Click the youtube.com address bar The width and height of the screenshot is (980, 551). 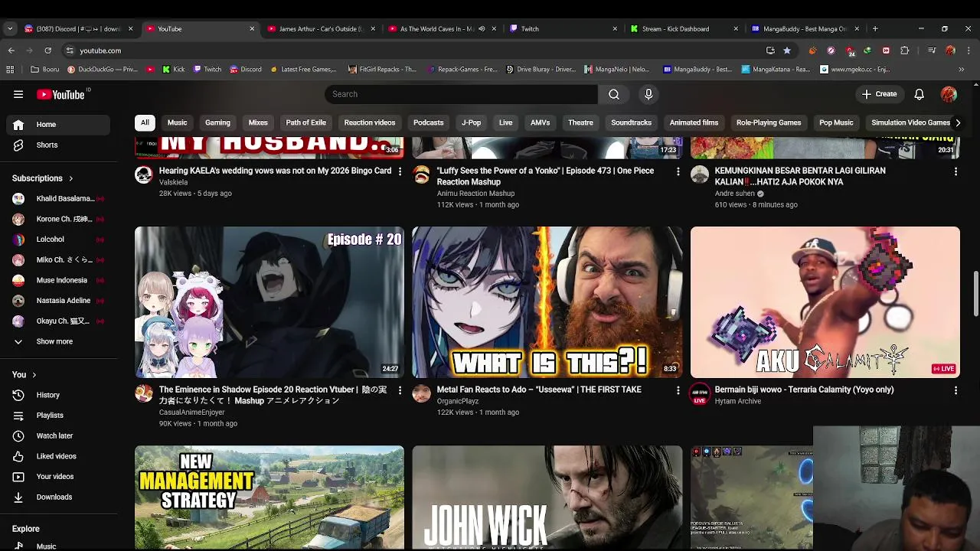[413, 51]
